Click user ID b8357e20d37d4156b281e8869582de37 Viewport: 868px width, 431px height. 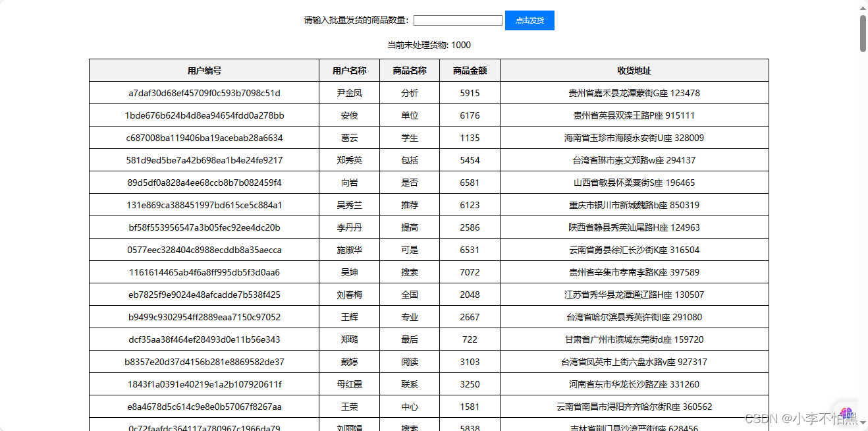point(204,362)
